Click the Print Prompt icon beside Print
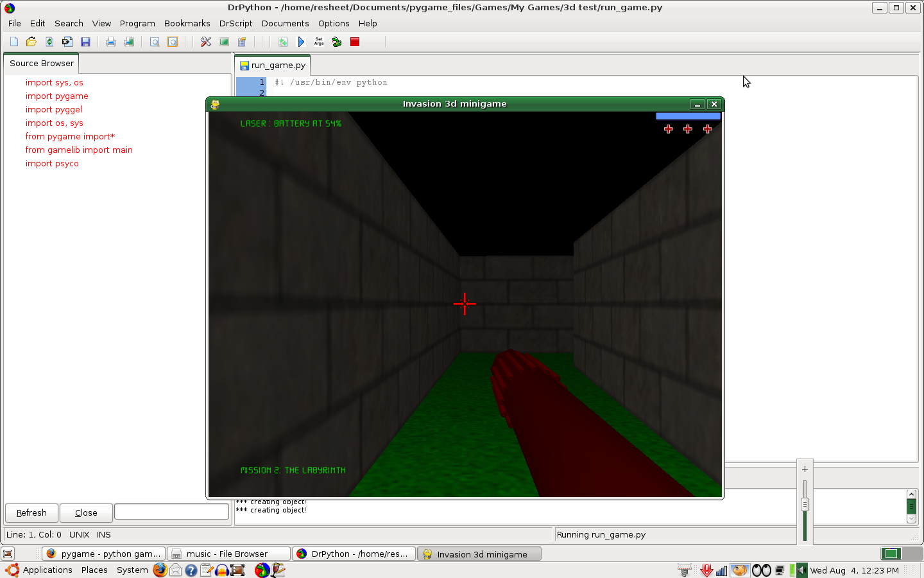This screenshot has width=924, height=578. (x=129, y=42)
